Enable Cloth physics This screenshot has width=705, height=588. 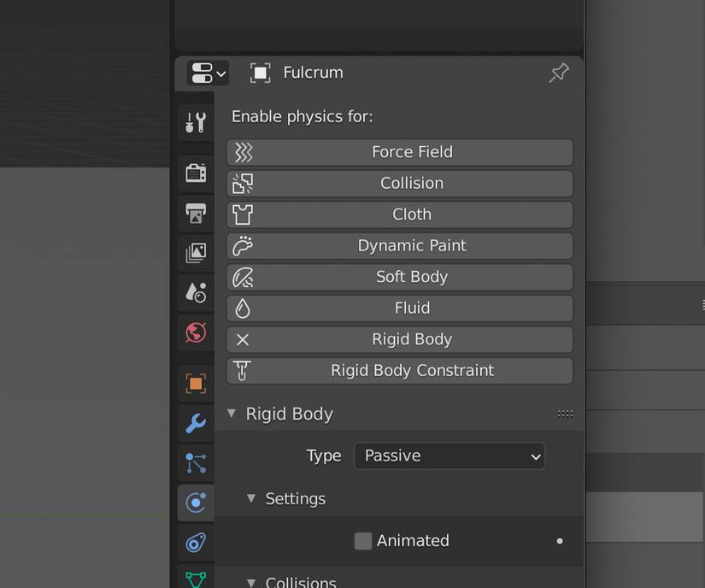click(400, 215)
